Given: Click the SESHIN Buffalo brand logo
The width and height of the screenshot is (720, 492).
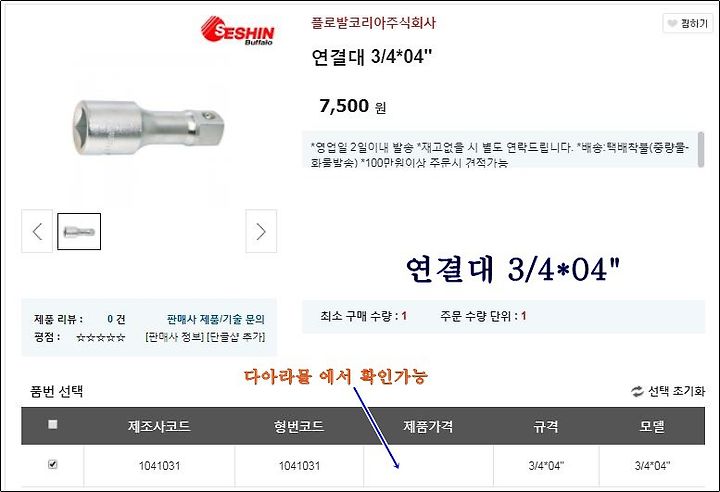Looking at the screenshot, I should (237, 30).
